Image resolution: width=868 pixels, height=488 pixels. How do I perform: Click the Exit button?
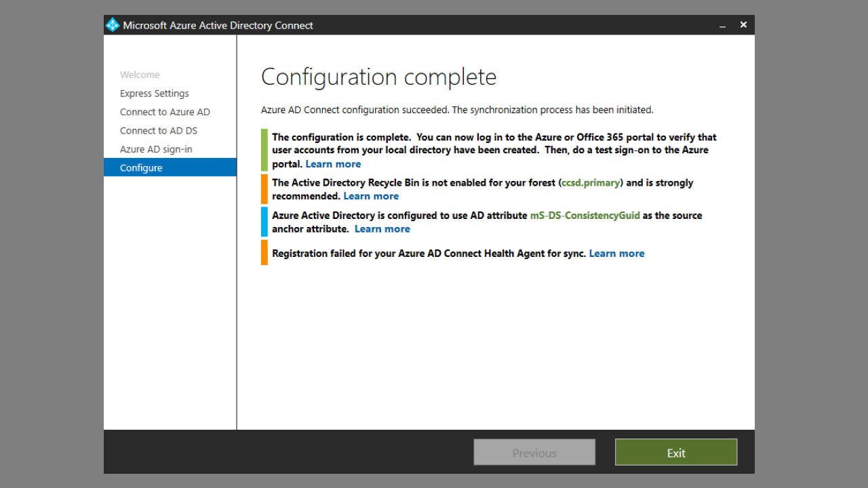coord(676,452)
